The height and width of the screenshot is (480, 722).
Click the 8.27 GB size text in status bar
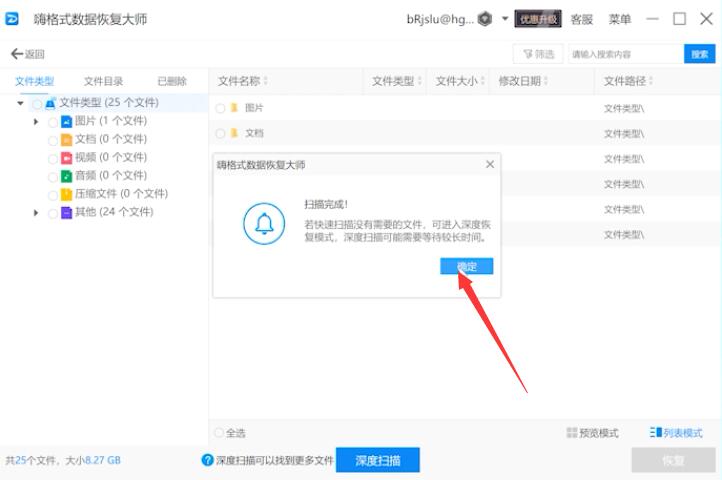103,460
